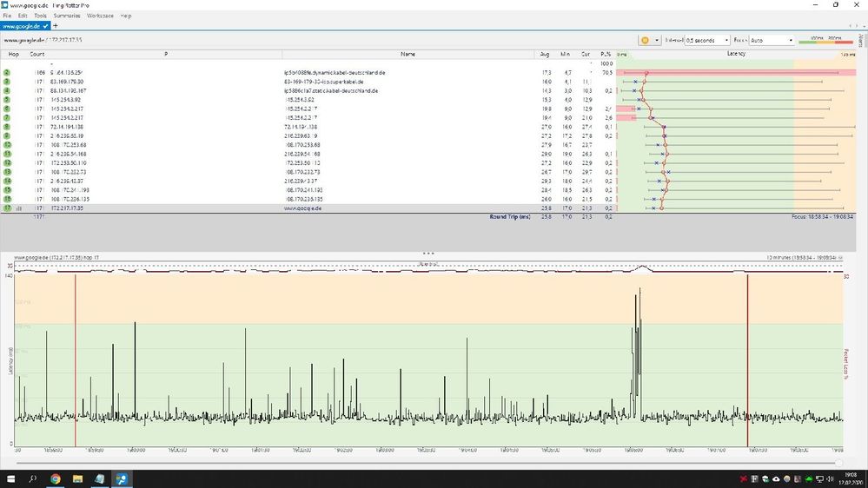Select IP 72.14.194.138 cell in hop 8
The height and width of the screenshot is (488, 868).
[68, 127]
